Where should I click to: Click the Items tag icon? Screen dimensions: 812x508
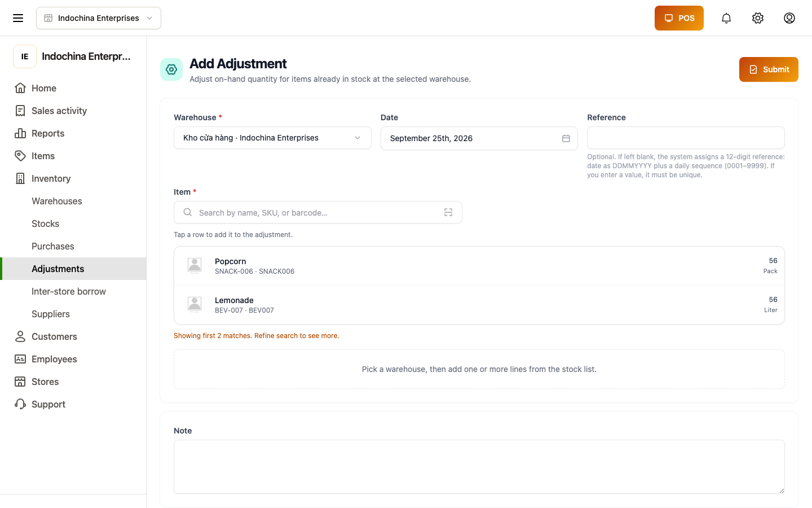coord(20,156)
